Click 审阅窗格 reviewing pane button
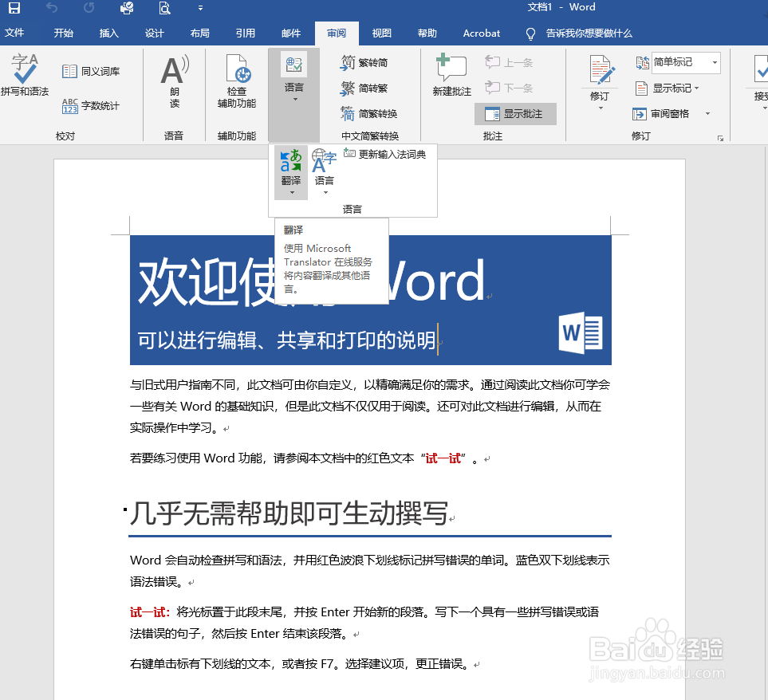This screenshot has height=700, width=768. click(x=661, y=114)
